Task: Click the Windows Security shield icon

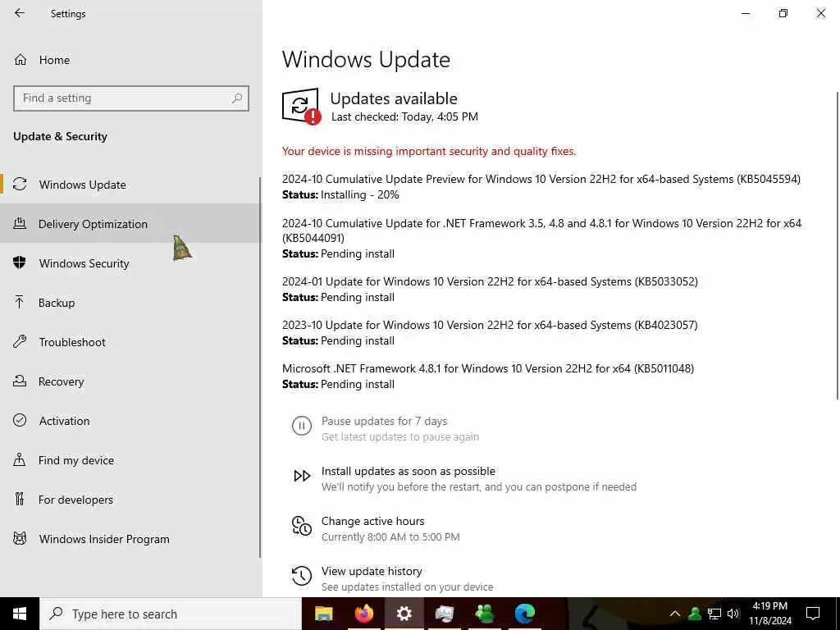Action: coord(20,262)
